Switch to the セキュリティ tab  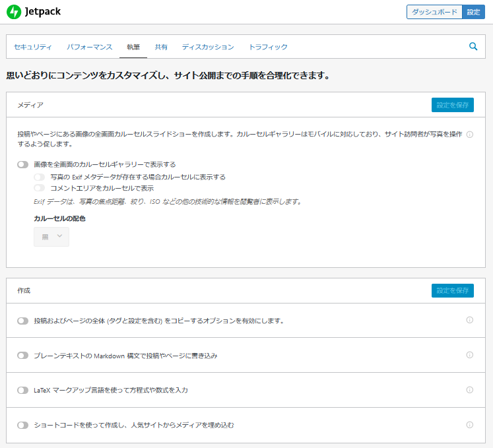click(33, 47)
